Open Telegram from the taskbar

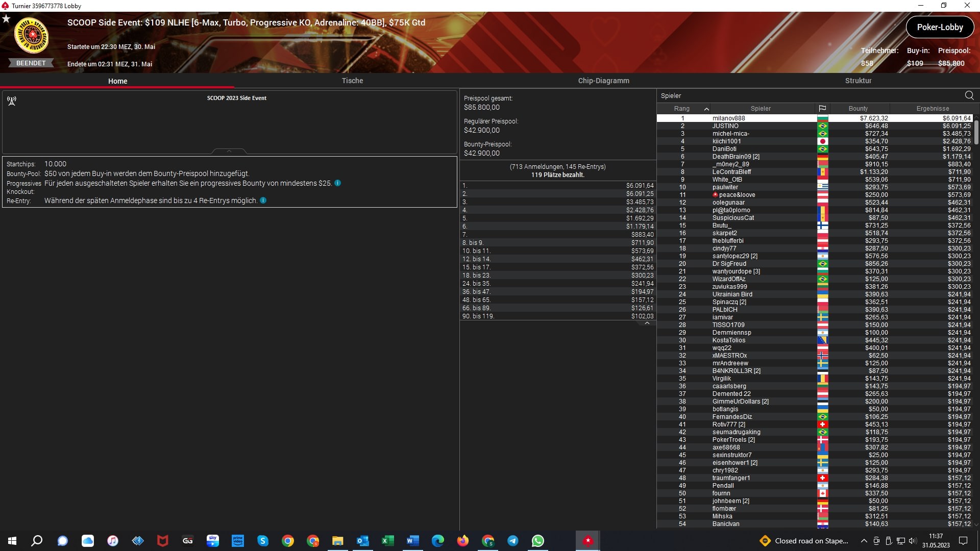tap(512, 541)
